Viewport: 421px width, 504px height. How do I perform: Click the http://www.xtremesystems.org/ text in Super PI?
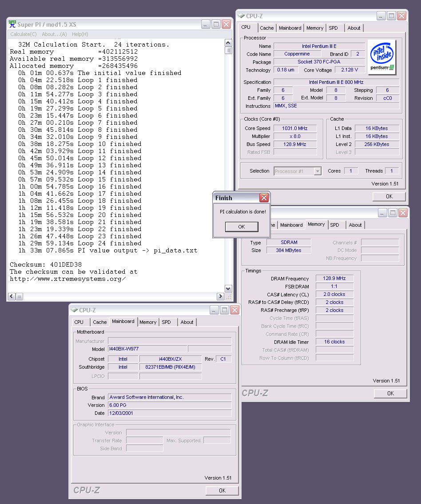(x=68, y=279)
